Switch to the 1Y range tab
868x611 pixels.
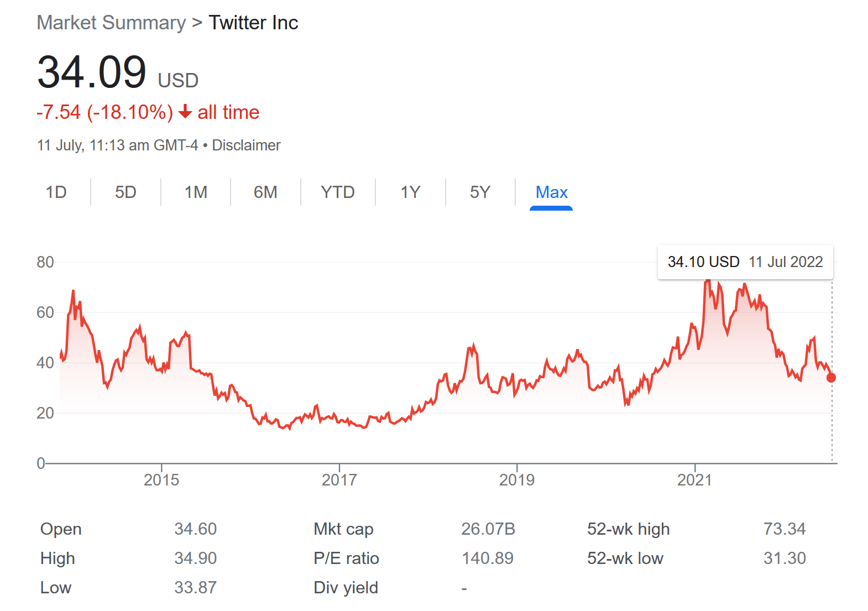point(410,192)
